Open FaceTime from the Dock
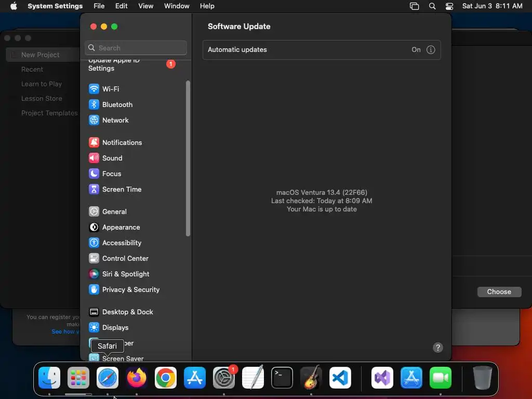This screenshot has width=532, height=399. coord(441,378)
